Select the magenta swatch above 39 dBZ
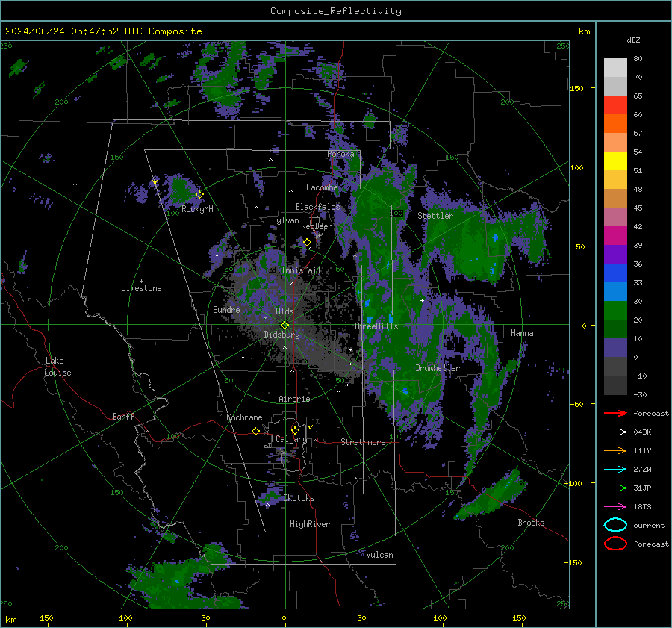The image size is (672, 628). click(615, 236)
